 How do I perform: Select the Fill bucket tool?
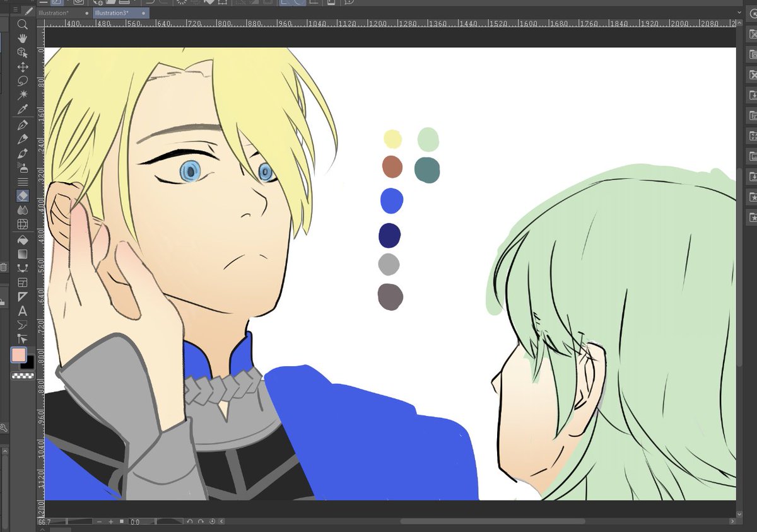23,240
